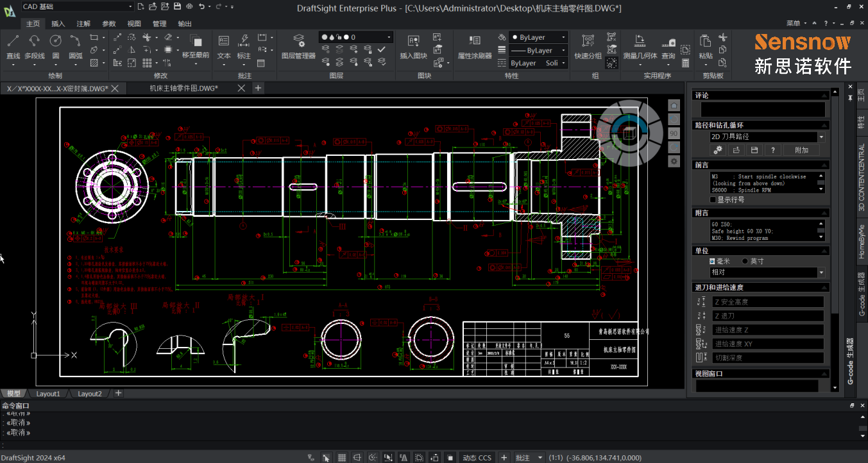Viewport: 868px width, 463px height.
Task: Open the 图层管理器 layer manager
Action: 298,46
